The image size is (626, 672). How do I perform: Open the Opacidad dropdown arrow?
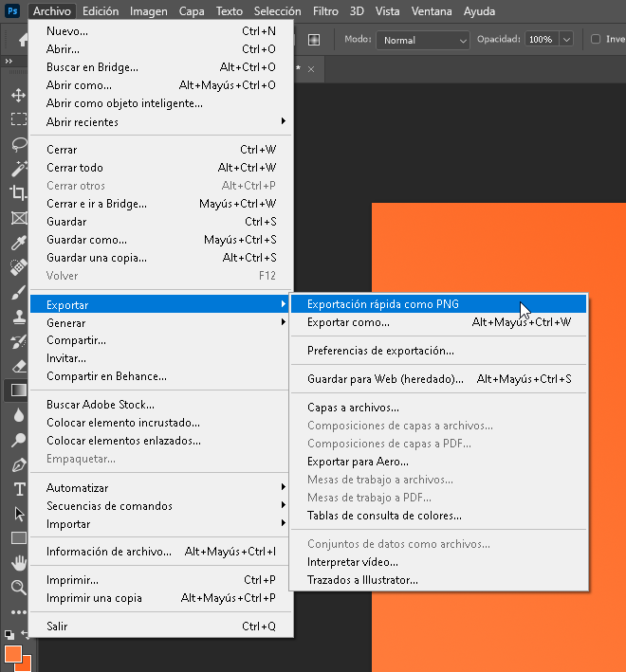point(566,40)
